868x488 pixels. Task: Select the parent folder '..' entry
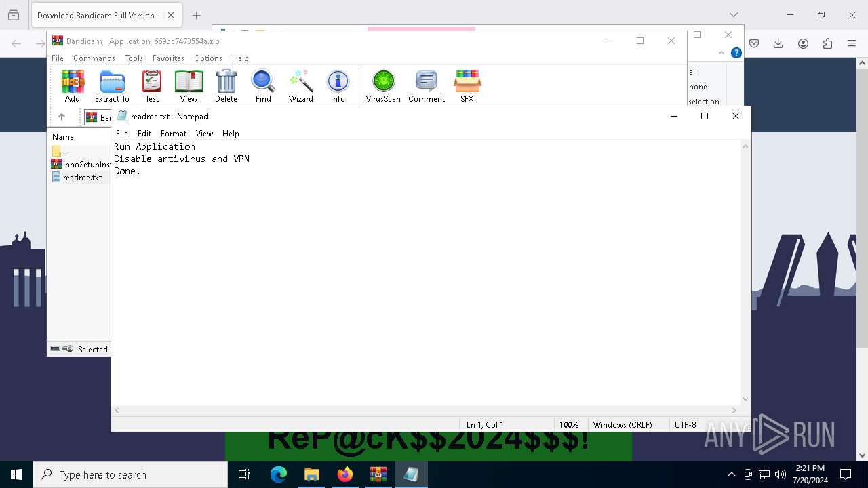coord(60,152)
